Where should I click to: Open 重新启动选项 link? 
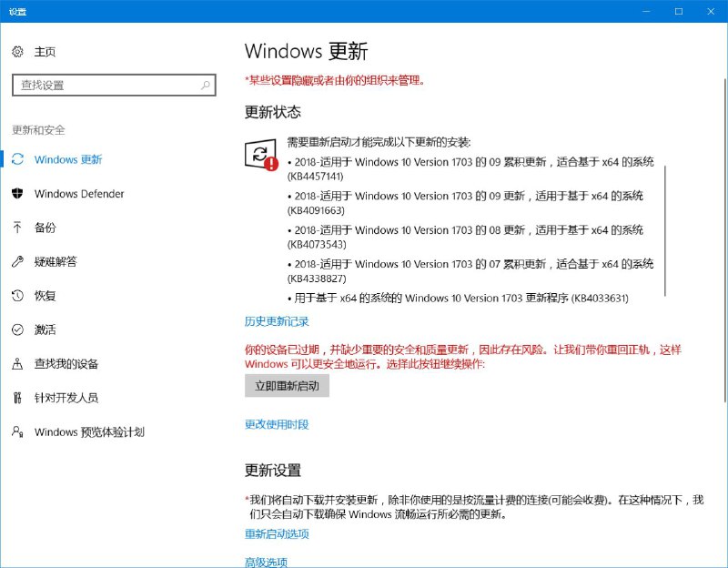[277, 534]
